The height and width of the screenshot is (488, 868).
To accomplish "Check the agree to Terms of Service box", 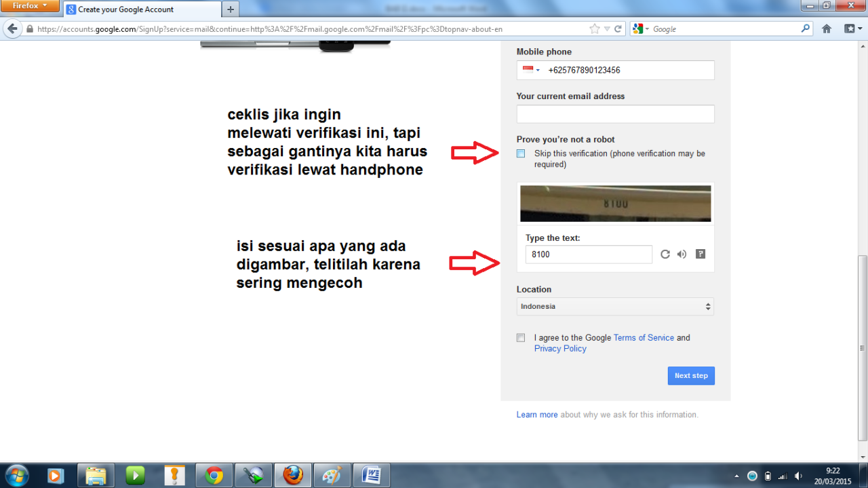I will [521, 337].
